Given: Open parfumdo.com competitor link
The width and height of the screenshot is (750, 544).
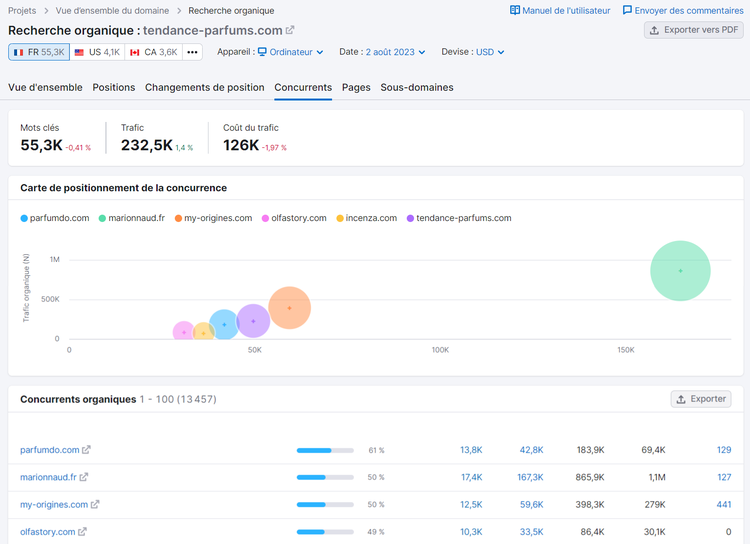Looking at the screenshot, I should pos(50,450).
